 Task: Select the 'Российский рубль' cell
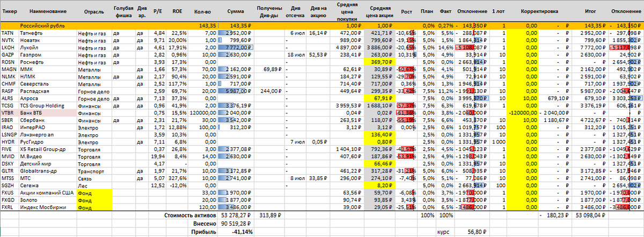coord(48,26)
